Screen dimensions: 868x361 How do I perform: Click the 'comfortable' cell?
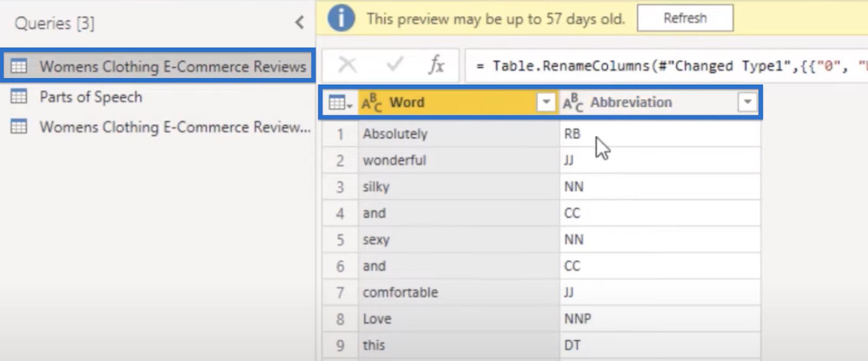(x=458, y=292)
